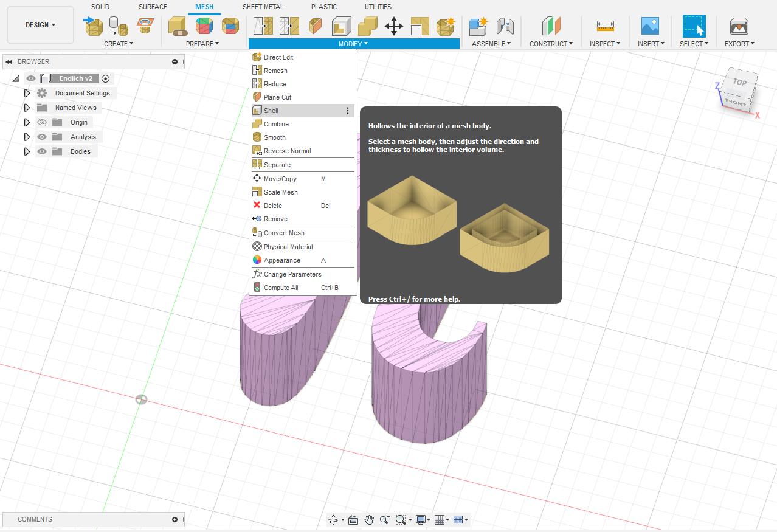Switch to the SHEET METAL tab

263,7
